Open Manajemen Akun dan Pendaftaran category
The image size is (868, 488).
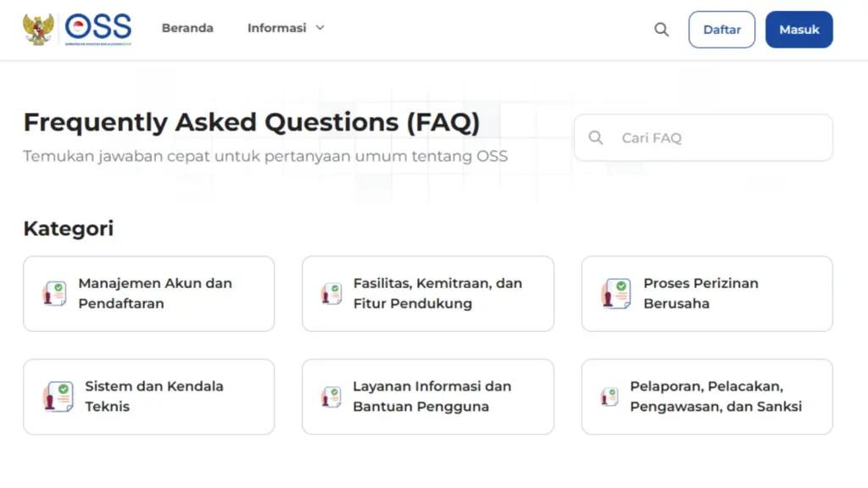point(149,294)
